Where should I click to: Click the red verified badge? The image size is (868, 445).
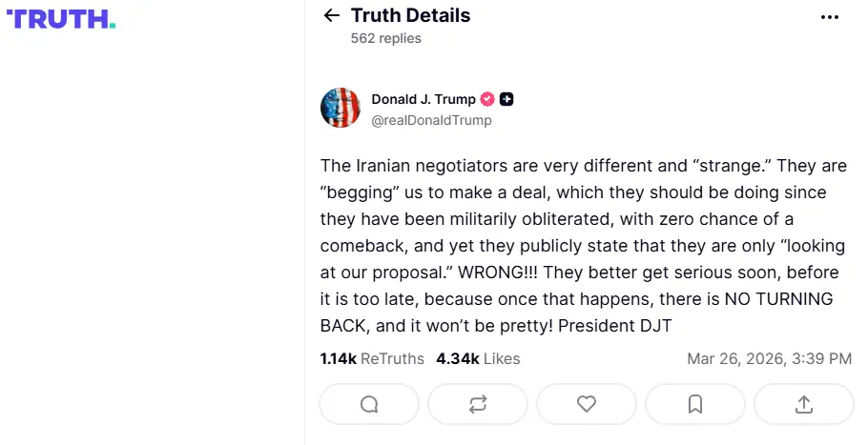[486, 99]
